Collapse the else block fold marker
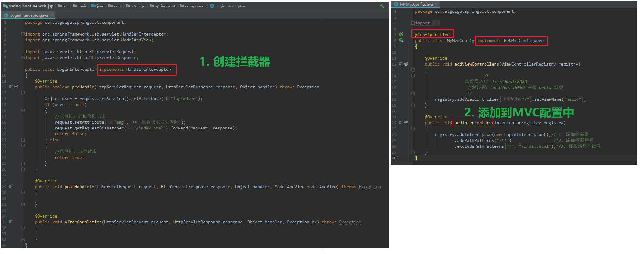Screen dimensions: 644x254 23,146
